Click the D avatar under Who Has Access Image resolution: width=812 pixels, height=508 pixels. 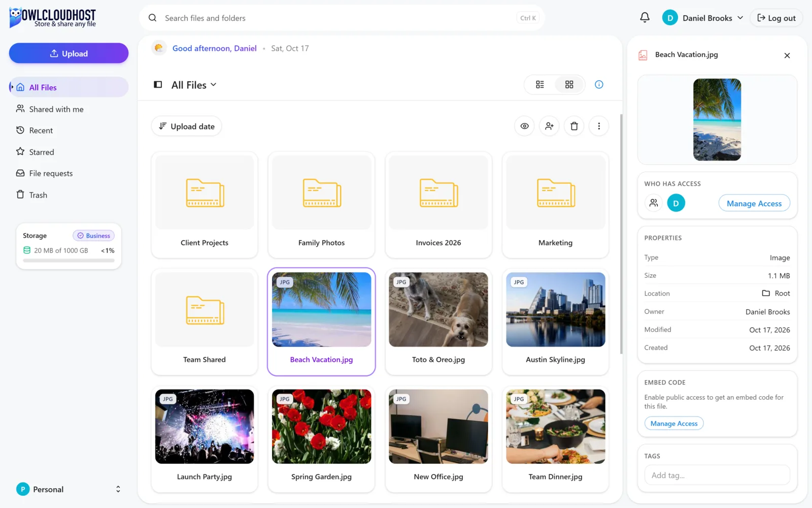point(676,203)
